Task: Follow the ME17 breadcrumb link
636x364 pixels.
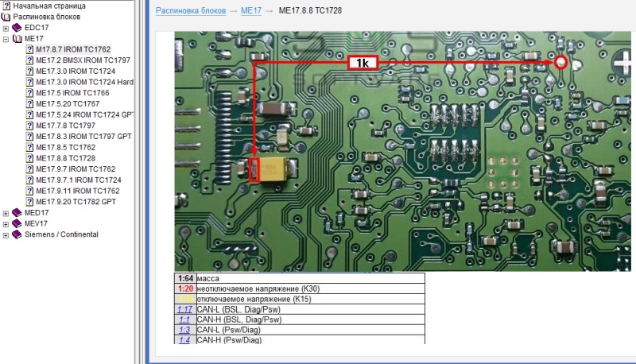Action: pyautogui.click(x=252, y=13)
